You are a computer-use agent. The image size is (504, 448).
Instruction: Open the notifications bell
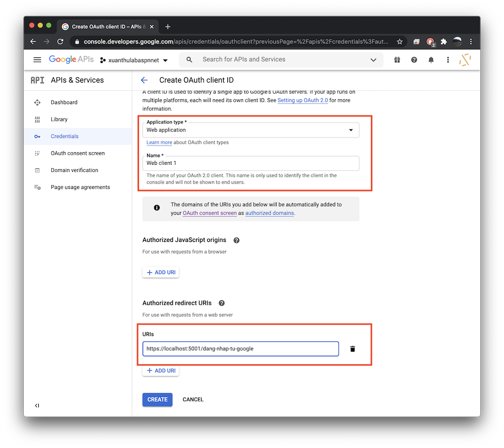[x=431, y=60]
